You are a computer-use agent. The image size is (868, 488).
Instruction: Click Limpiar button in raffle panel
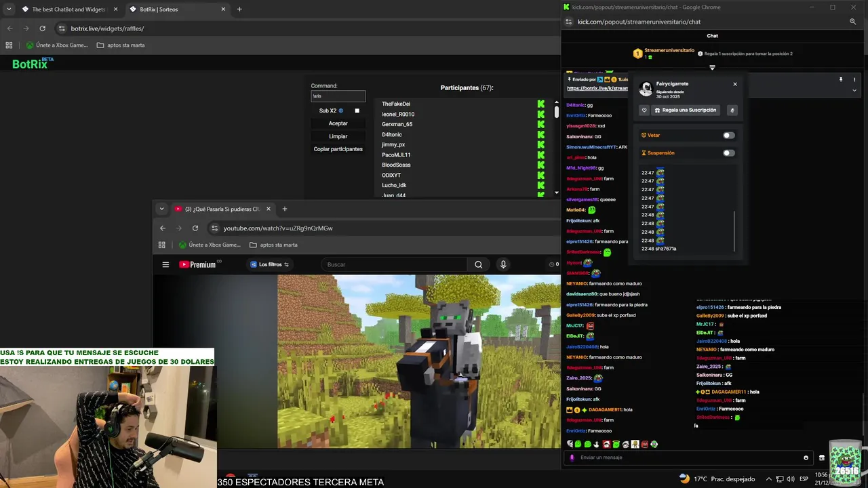(338, 136)
